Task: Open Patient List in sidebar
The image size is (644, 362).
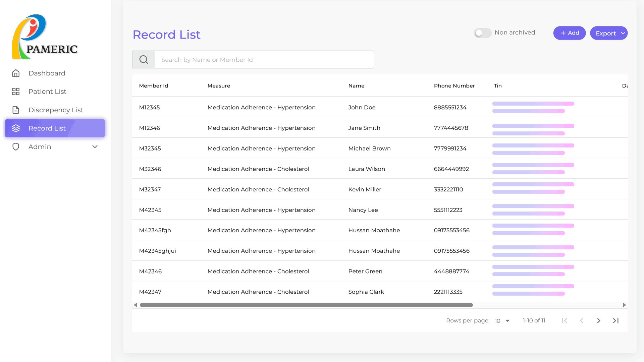Action: 47,92
